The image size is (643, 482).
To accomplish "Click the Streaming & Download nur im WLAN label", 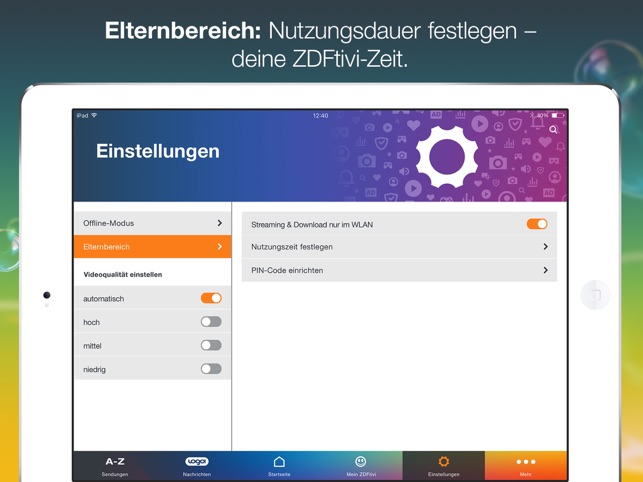I will (312, 224).
